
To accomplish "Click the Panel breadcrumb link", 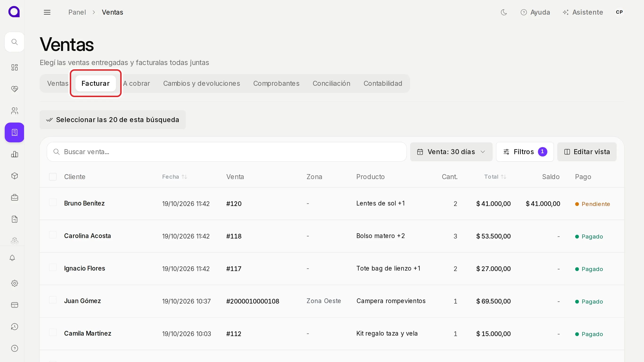I will (77, 12).
